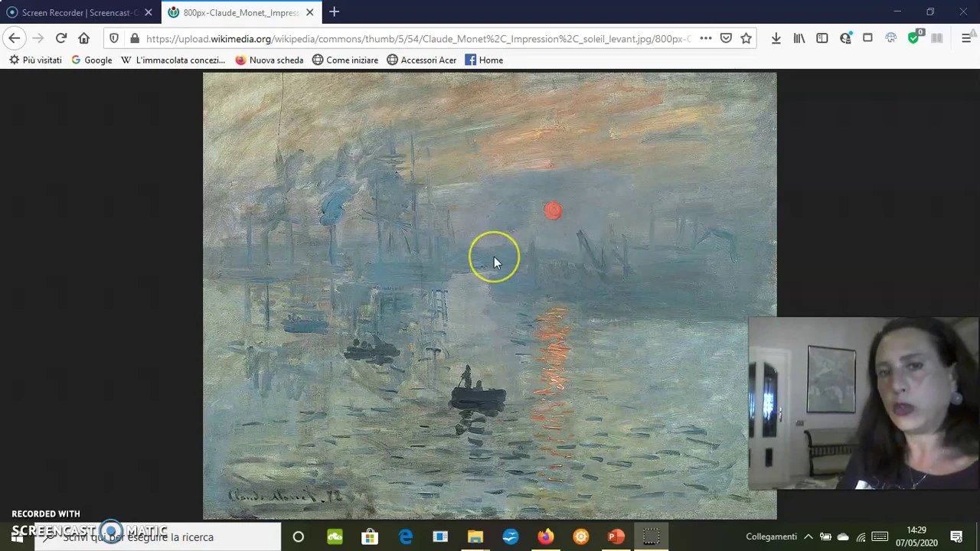Click the URL address bar
This screenshot has height=551, width=980.
pyautogui.click(x=417, y=38)
